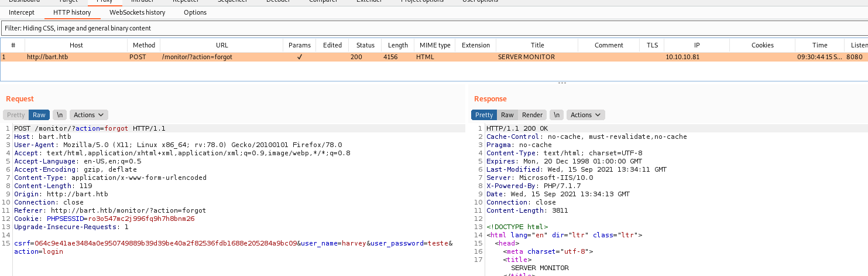Sort by TLS column header
868x276 pixels.
652,45
